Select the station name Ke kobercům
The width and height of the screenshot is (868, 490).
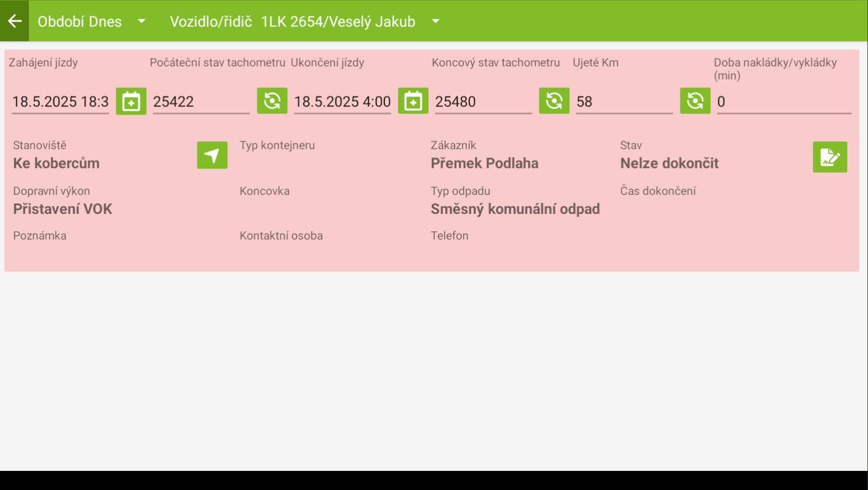(57, 163)
